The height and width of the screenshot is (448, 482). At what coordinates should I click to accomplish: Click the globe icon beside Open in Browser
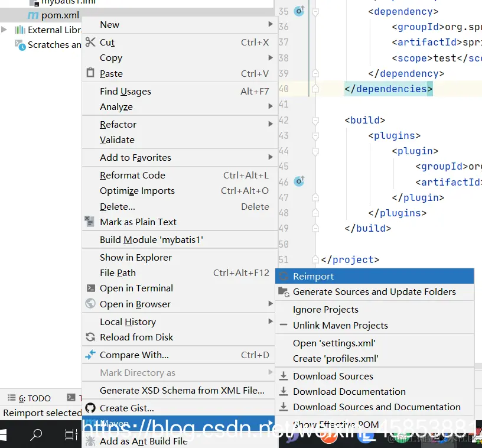pyautogui.click(x=90, y=303)
